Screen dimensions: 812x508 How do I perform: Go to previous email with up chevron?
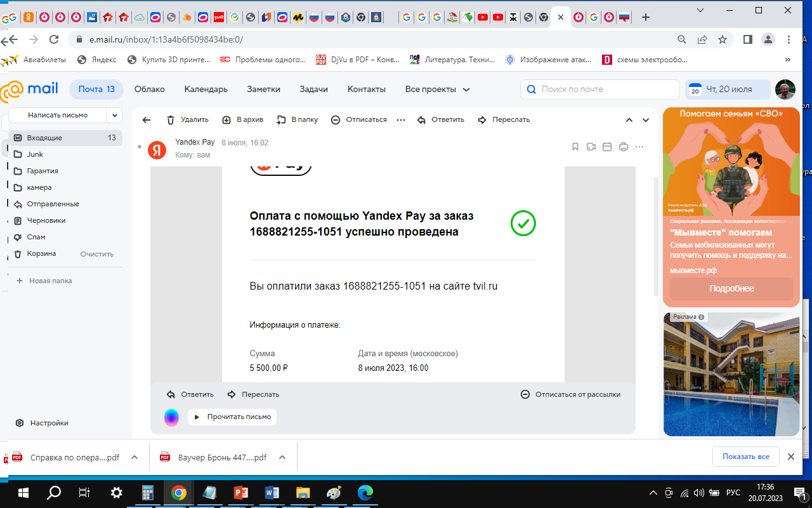pos(629,120)
